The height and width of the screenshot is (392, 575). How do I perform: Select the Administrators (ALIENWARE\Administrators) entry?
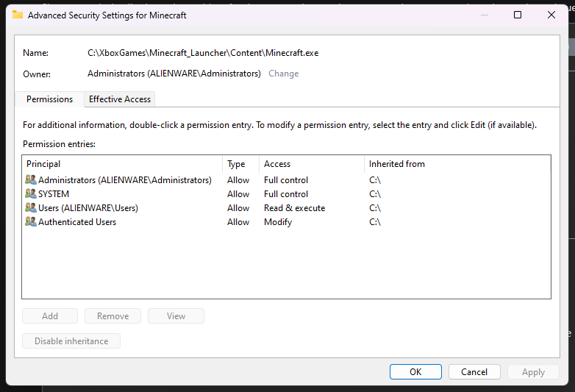pos(286,180)
